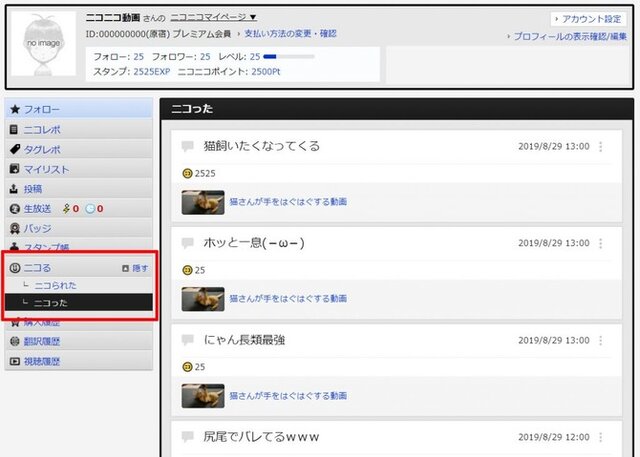Click the badge icon beside バッジ
640x457 pixels.
(x=15, y=228)
